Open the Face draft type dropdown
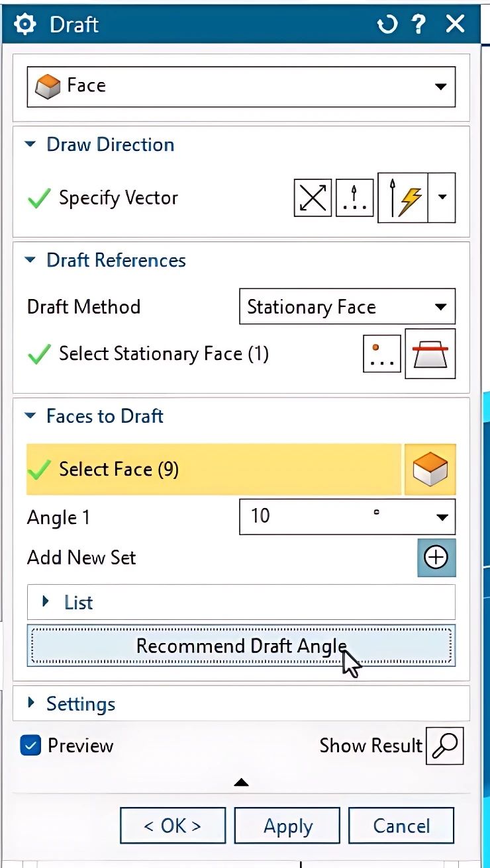The image size is (490, 868). click(x=241, y=86)
